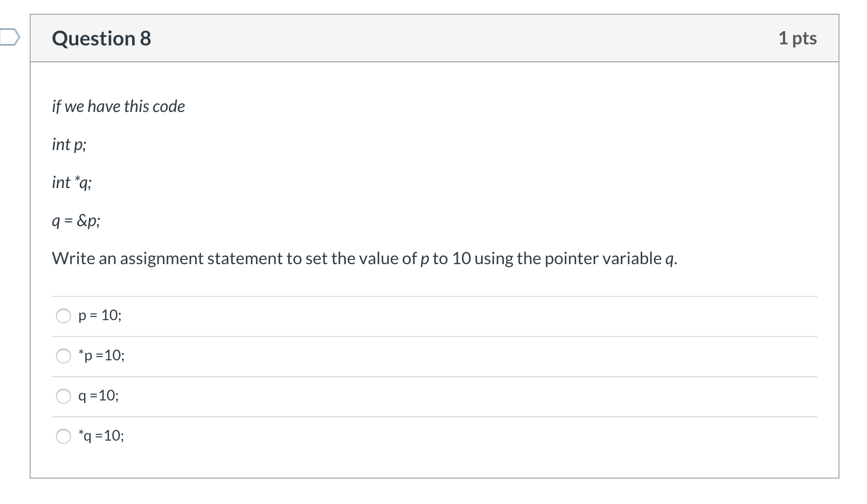Click the '*p =10;' answer label text
The image size is (867, 504).
(x=102, y=356)
